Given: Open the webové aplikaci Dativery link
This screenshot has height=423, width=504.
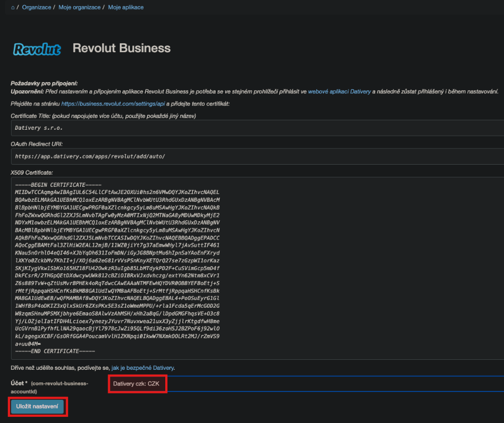Looking at the screenshot, I should [x=339, y=91].
